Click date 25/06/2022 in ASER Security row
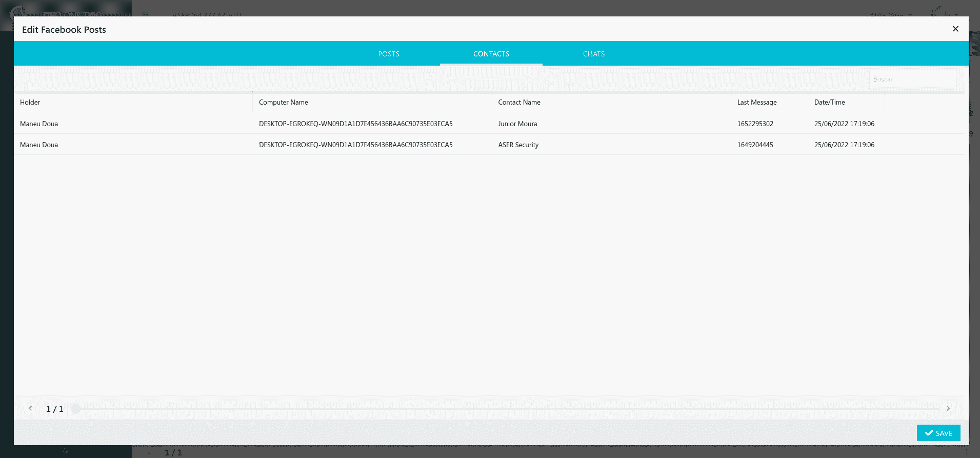Image resolution: width=980 pixels, height=458 pixels. click(x=844, y=145)
